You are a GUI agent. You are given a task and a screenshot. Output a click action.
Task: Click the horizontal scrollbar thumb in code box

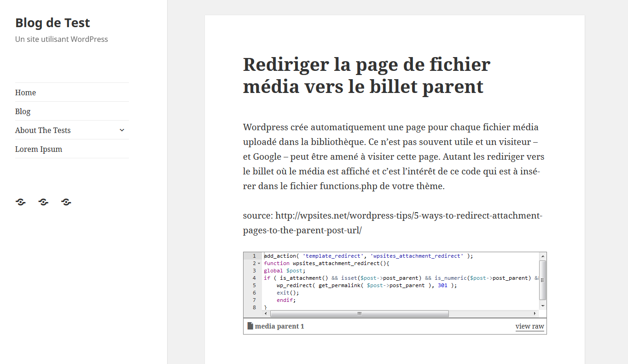click(360, 313)
